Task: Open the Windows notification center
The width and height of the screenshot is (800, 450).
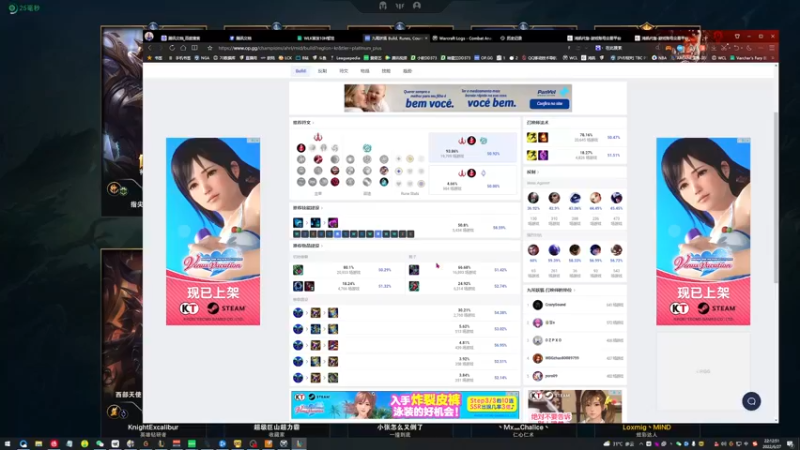Action: 790,444
